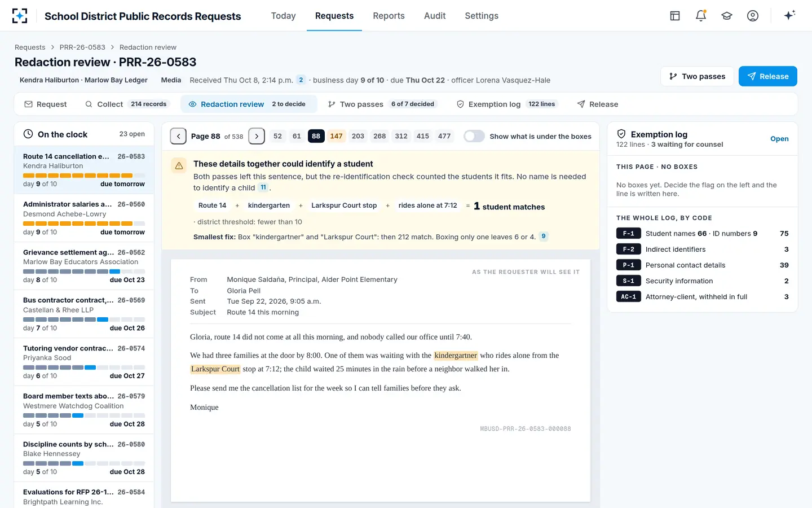Jump to flagged page 477
Screen dimensions: 812x508
444,136
